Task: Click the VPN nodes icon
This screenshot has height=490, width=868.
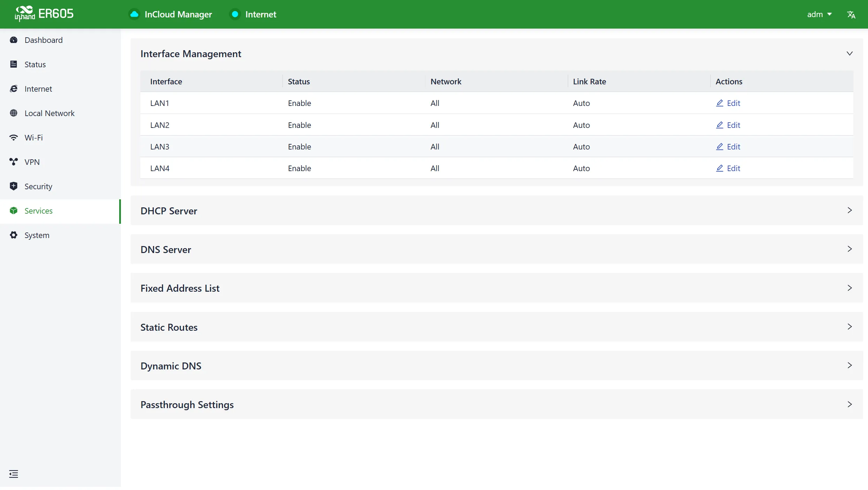Action: coord(14,162)
